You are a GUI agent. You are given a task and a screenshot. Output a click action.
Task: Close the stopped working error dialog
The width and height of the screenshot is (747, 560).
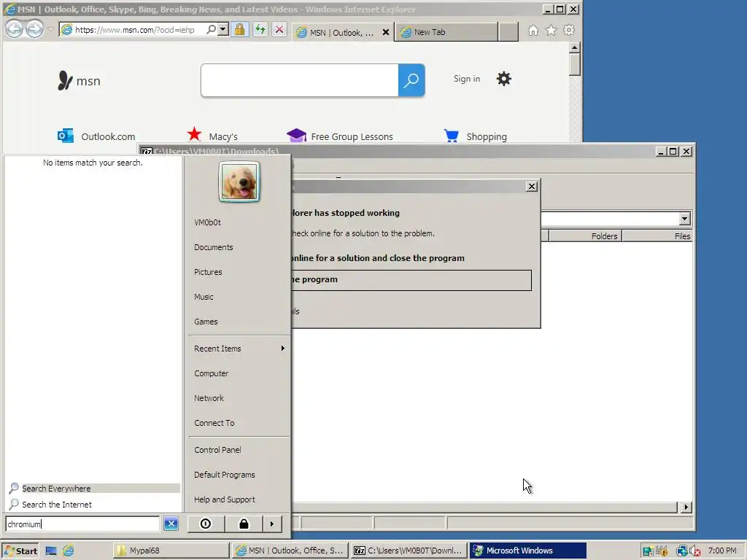click(532, 186)
